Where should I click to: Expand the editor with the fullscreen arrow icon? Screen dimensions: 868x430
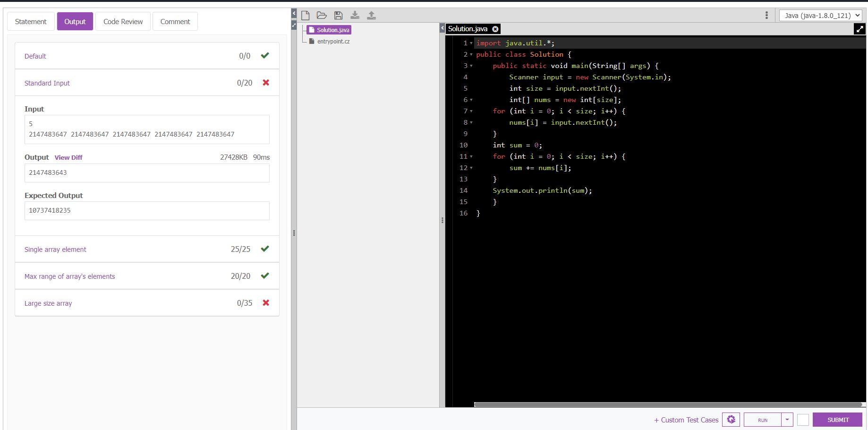tap(859, 29)
